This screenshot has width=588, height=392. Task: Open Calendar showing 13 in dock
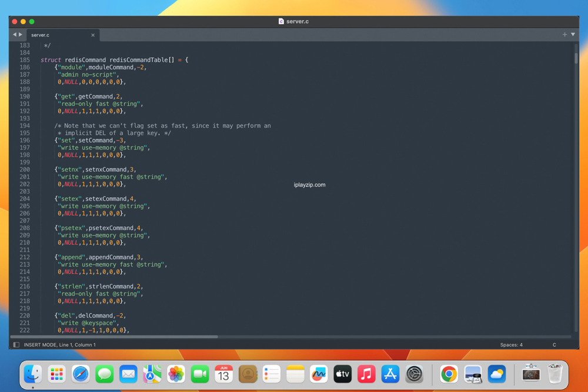coord(224,374)
